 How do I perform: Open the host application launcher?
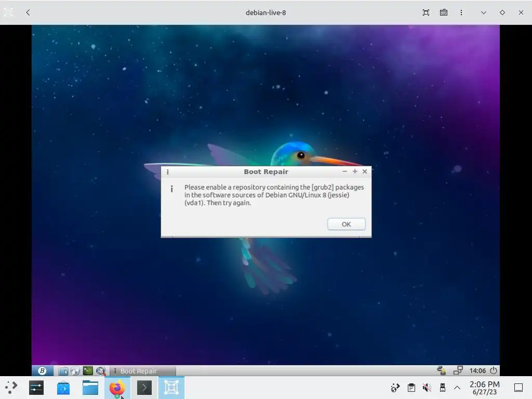11,388
